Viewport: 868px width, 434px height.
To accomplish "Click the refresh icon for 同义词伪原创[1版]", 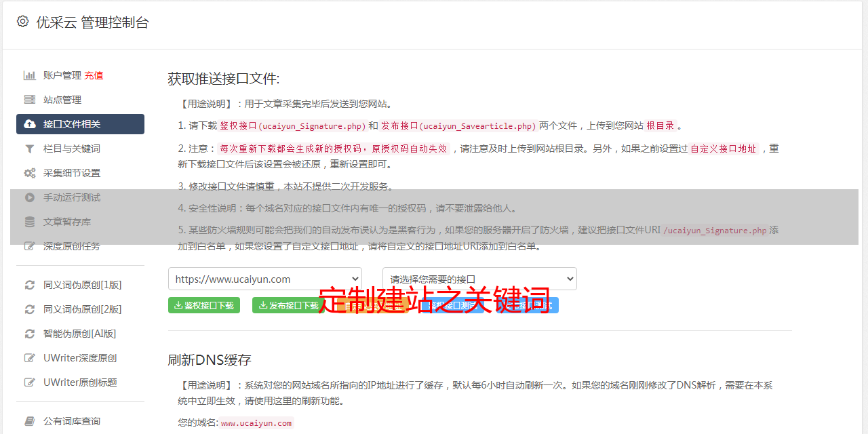I will point(30,285).
